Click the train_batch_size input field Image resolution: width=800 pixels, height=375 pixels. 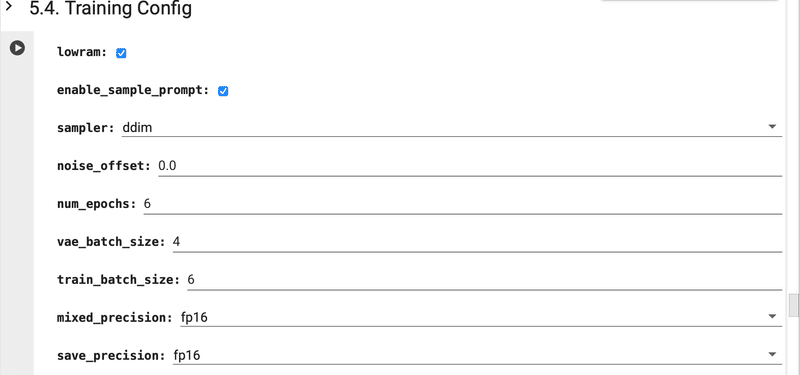point(484,280)
